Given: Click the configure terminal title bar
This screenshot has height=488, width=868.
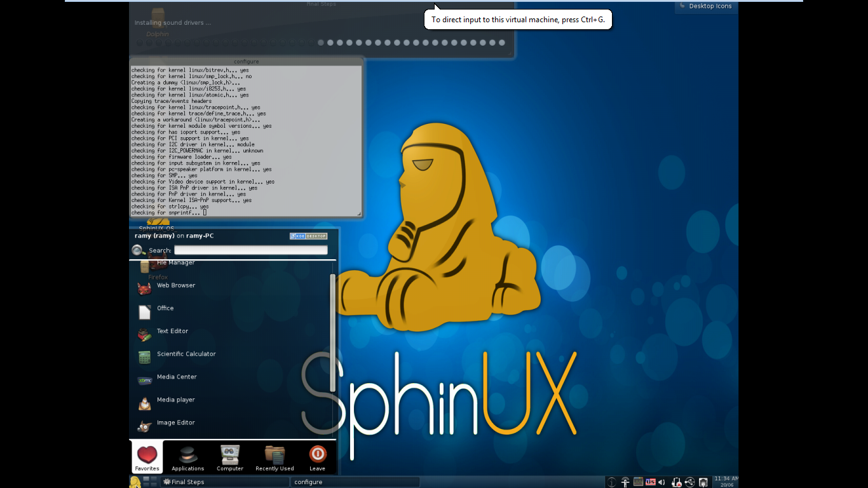Looking at the screenshot, I should 246,62.
